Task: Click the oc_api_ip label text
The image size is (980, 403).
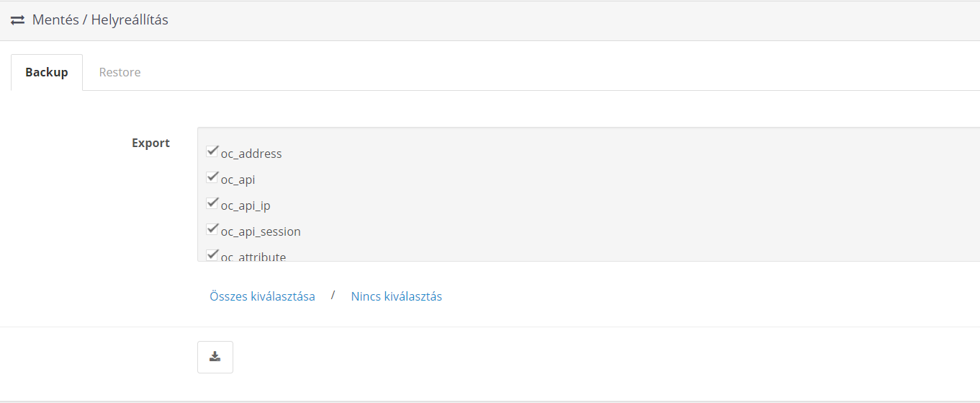Action: (x=246, y=205)
